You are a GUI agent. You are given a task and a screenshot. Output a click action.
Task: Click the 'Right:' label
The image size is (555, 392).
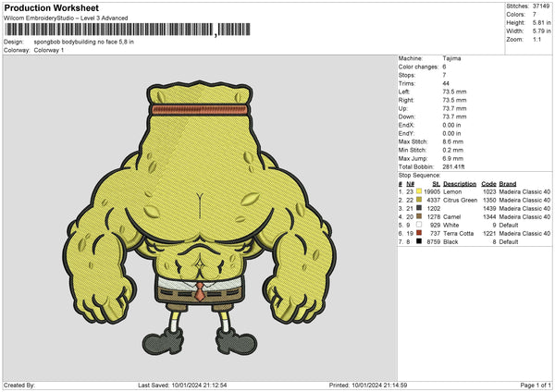[x=406, y=100]
